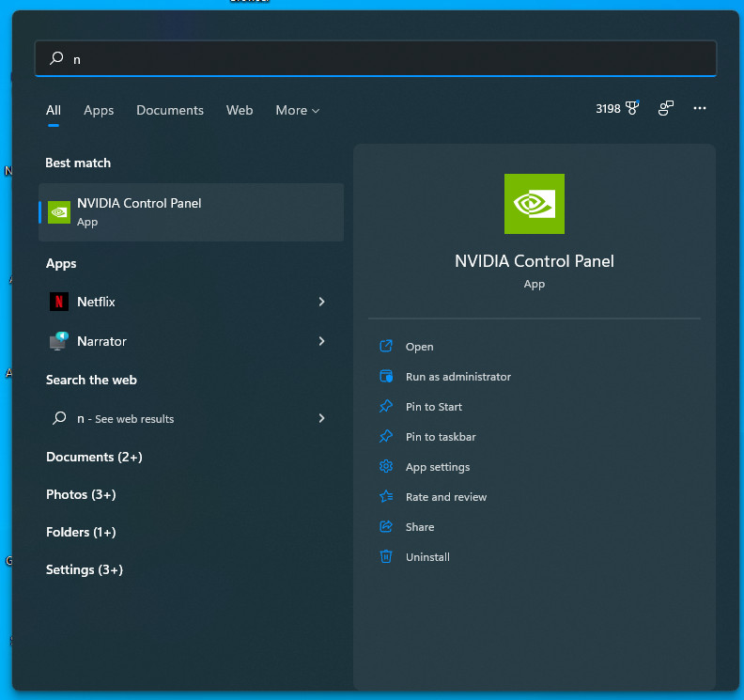Show the Settings (3+) results group
The width and height of the screenshot is (744, 700).
click(85, 569)
